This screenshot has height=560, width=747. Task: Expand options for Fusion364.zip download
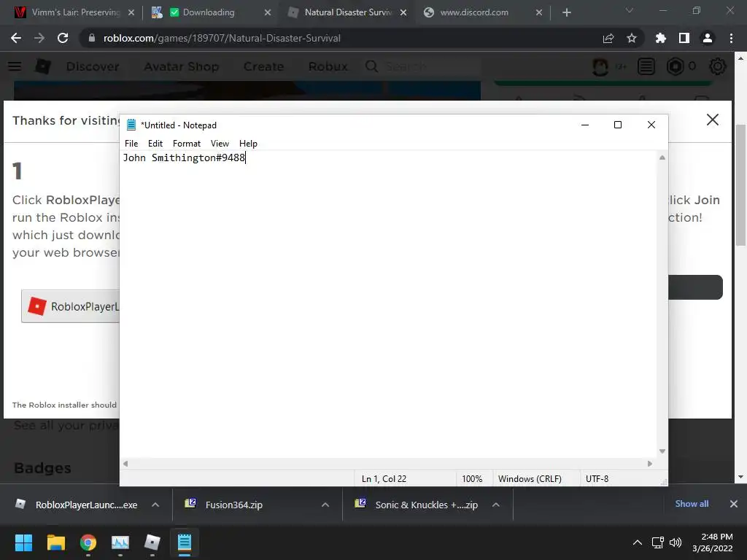(x=325, y=505)
